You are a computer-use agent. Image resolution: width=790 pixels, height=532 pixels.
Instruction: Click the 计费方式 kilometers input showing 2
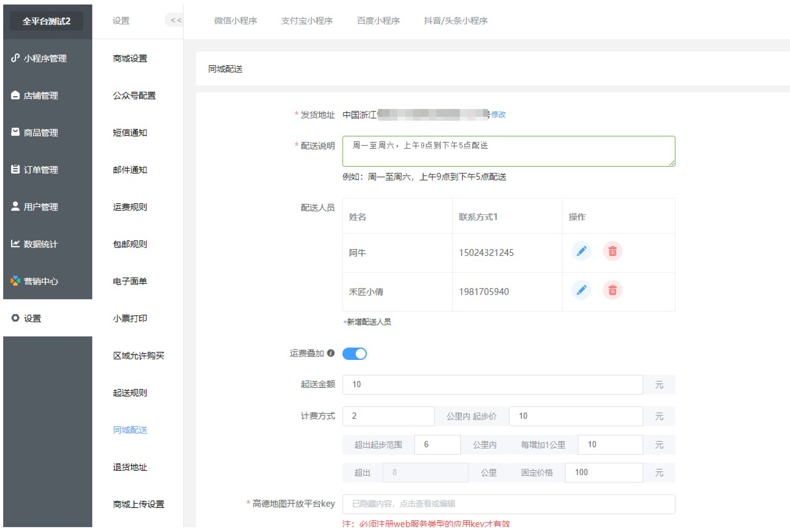pos(388,416)
